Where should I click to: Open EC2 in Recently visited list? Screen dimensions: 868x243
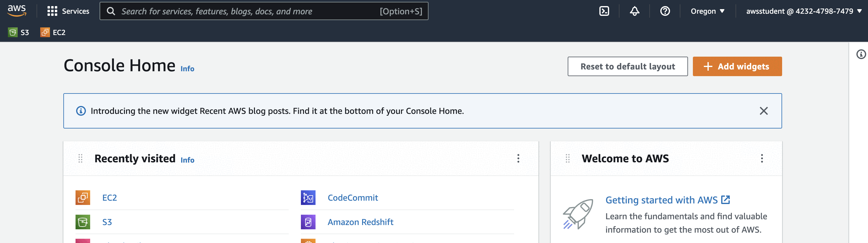(x=110, y=198)
